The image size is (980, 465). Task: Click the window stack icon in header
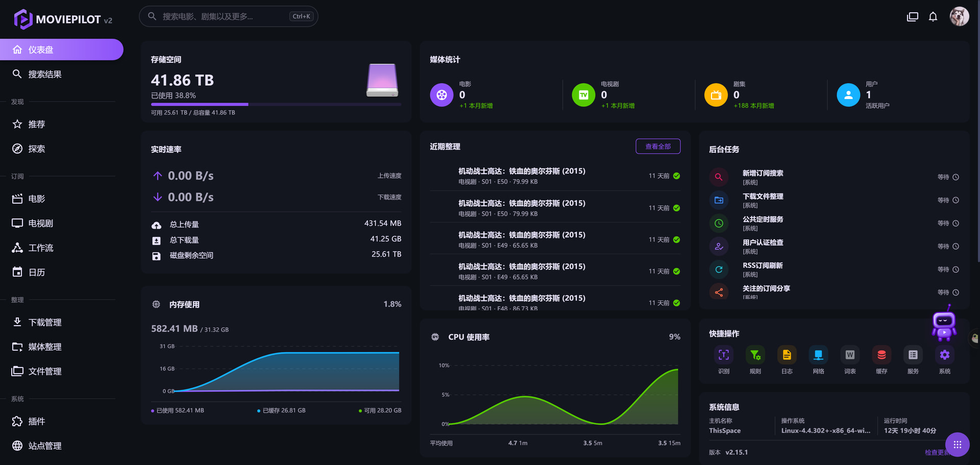coord(912,17)
